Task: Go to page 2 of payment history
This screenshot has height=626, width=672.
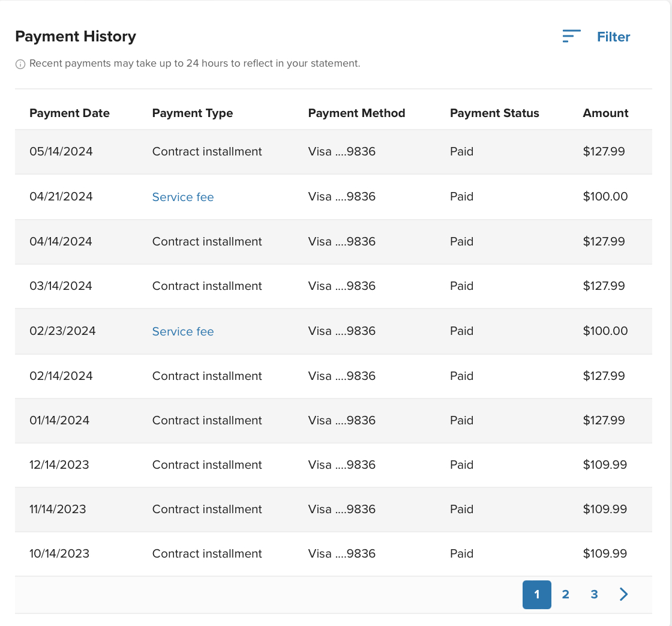Action: [x=565, y=594]
